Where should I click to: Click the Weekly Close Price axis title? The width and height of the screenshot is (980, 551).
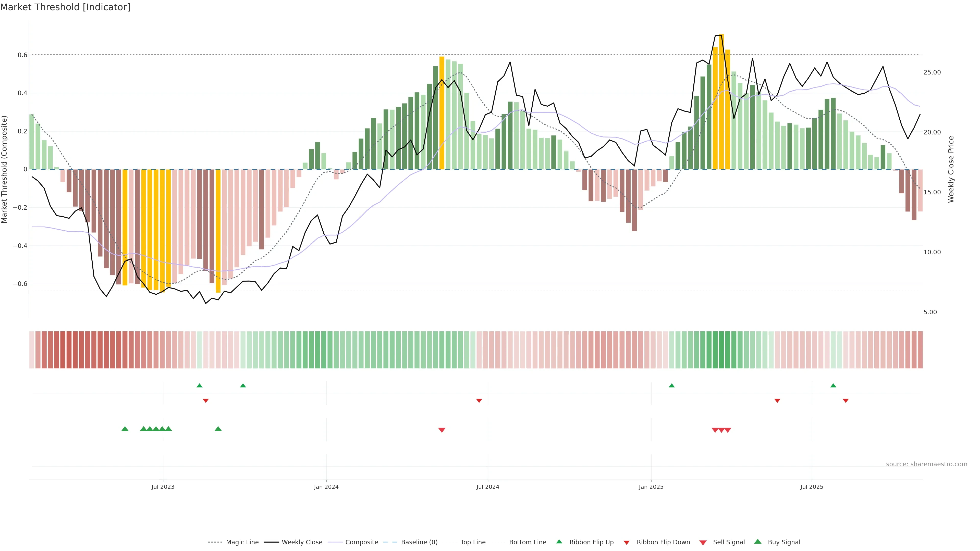tap(951, 169)
